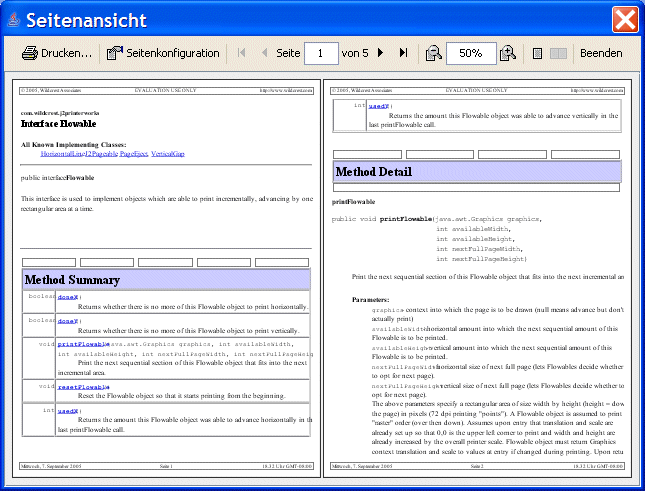
Task: Click the HorizontalLine link
Action: pyautogui.click(x=61, y=153)
